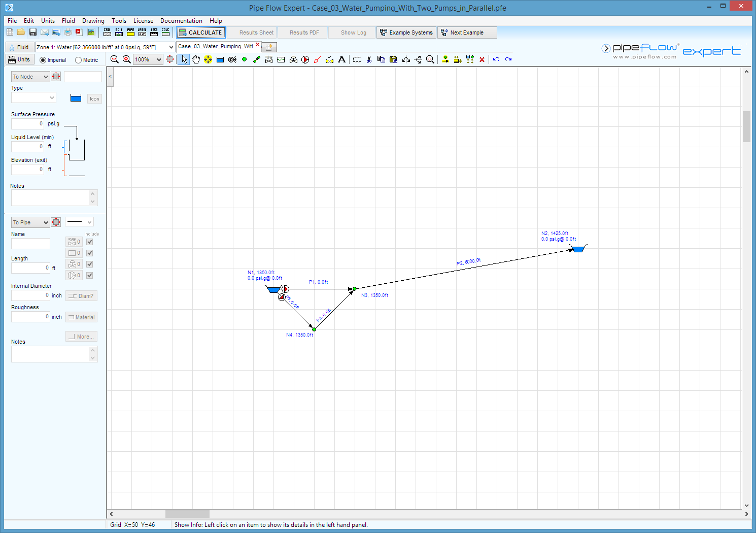Open the yellow PIPE settings icon

coord(130,32)
